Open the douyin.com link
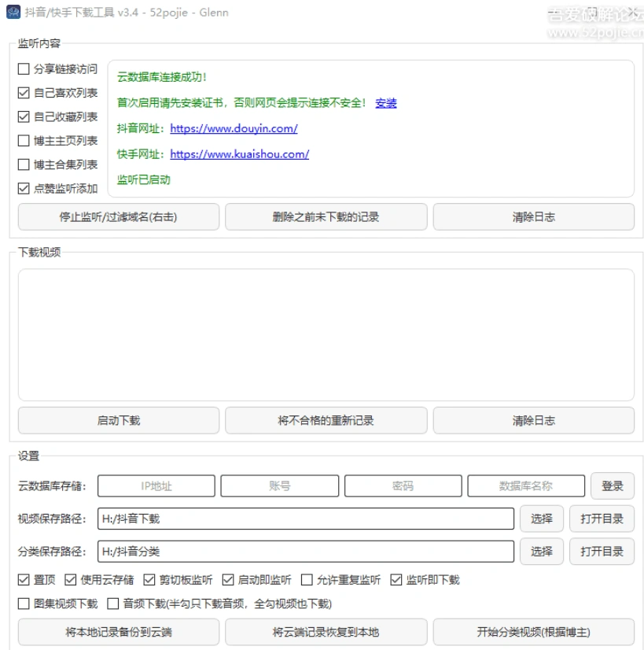Screen dimensions: 644x650 coord(234,128)
